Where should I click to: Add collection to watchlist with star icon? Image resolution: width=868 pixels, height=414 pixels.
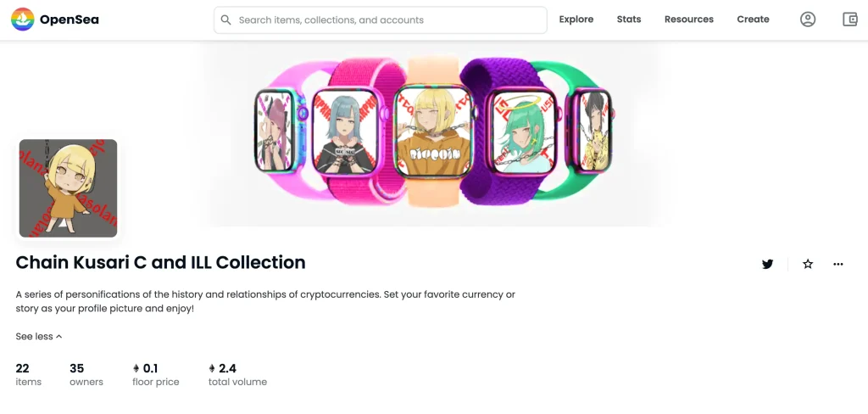tap(808, 264)
